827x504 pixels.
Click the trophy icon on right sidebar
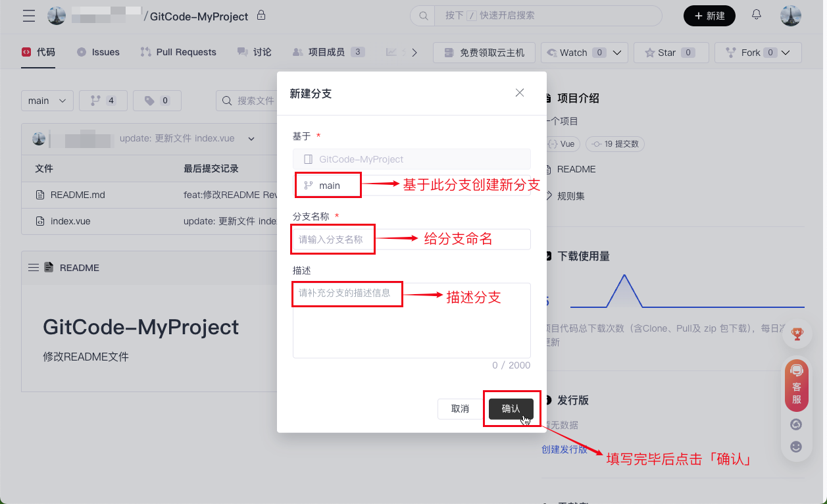click(x=797, y=334)
